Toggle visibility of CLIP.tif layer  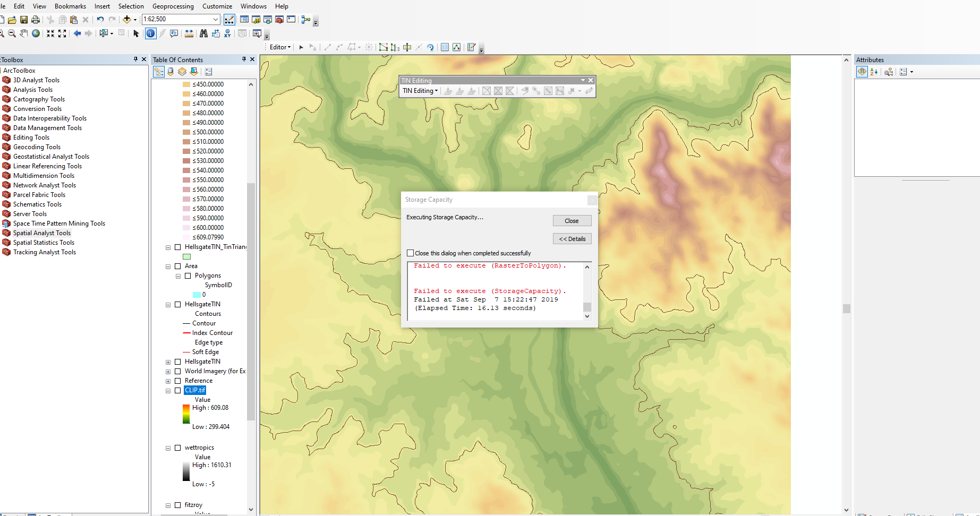click(178, 390)
